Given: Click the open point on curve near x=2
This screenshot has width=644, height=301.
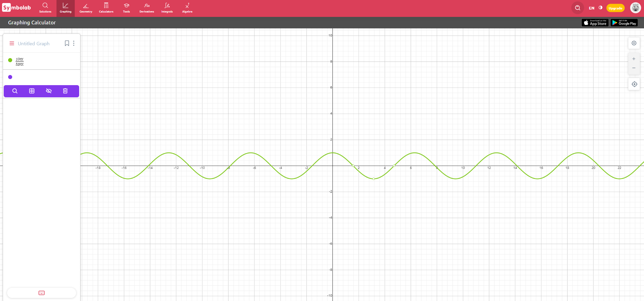Looking at the screenshot, I should click(x=353, y=166).
